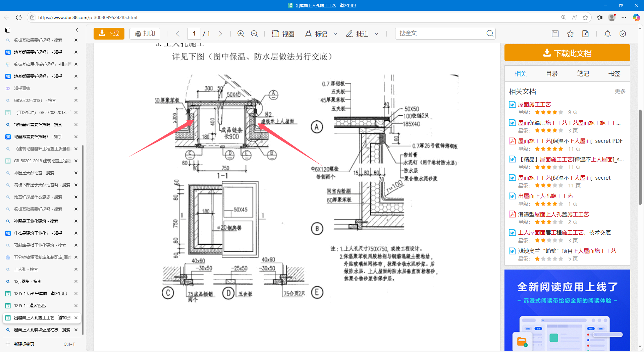
Task: Switch to tab 知乎直答
Action: point(42,89)
